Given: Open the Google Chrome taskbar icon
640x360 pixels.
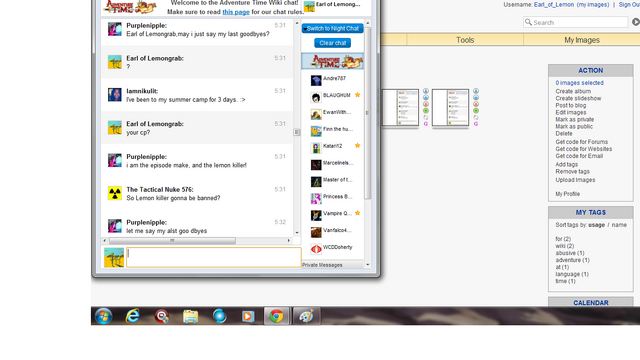Looking at the screenshot, I should [x=276, y=316].
